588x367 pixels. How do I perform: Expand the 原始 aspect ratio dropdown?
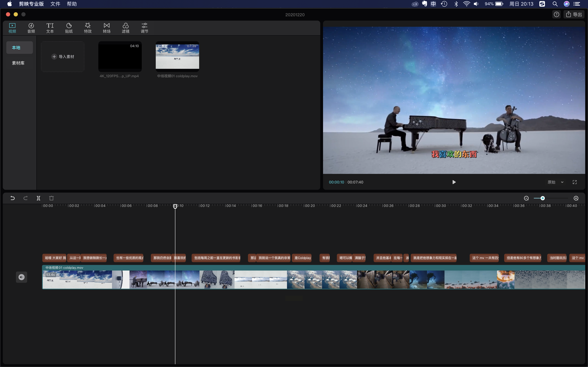pos(555,182)
